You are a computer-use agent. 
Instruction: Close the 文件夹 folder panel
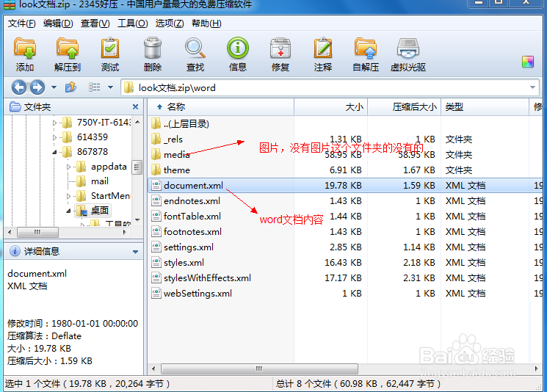click(x=135, y=106)
